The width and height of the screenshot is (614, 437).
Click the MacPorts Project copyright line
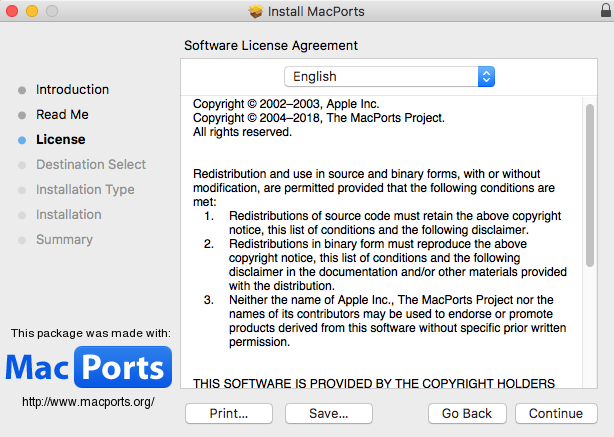click(319, 118)
